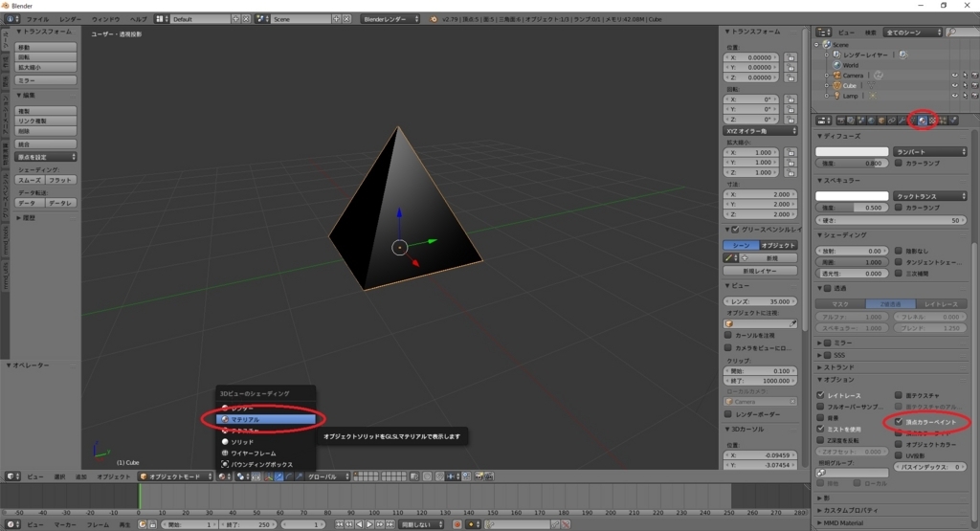This screenshot has width=980, height=531.
Task: Open the ランバート diffuse shader dropdown
Action: click(930, 152)
